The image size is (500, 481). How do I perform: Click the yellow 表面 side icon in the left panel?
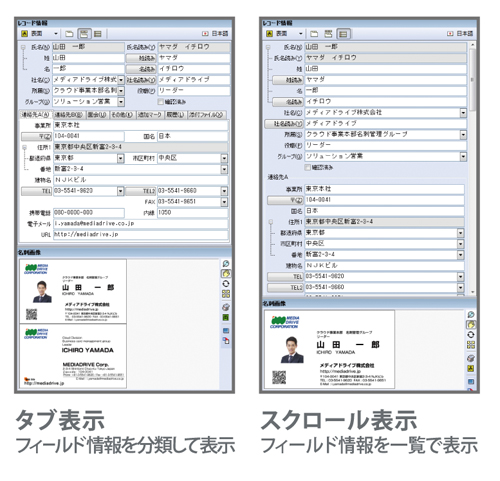24,34
